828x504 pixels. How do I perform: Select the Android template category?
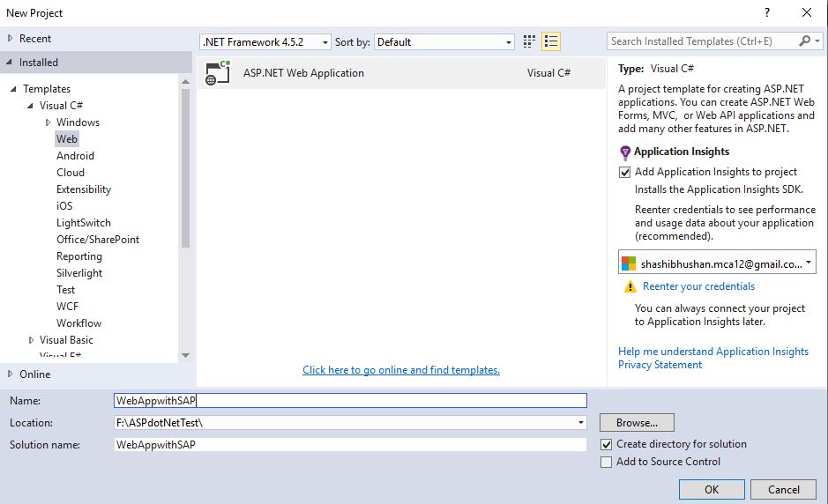pyautogui.click(x=76, y=156)
